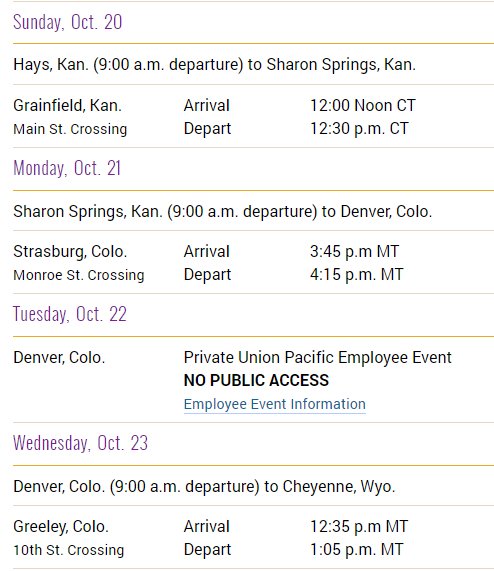Screen dimensions: 494x571
Task: Select the Denver to Cheyenne route line
Action: (x=204, y=487)
